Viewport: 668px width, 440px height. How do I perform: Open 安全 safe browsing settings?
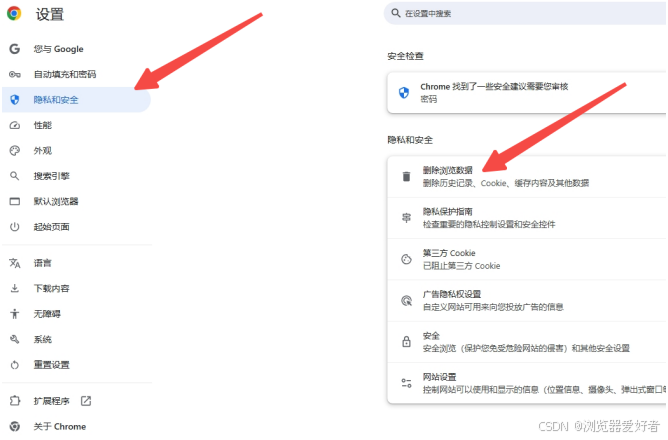(x=527, y=342)
